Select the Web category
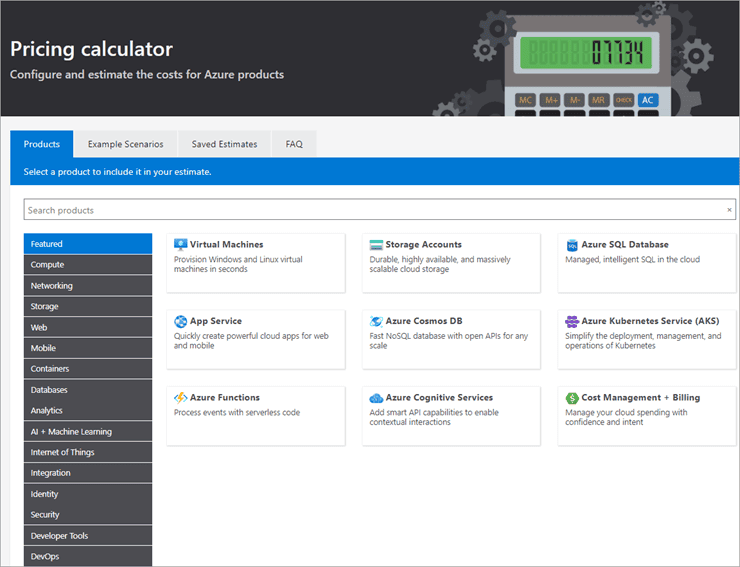740x567 pixels. [x=88, y=327]
